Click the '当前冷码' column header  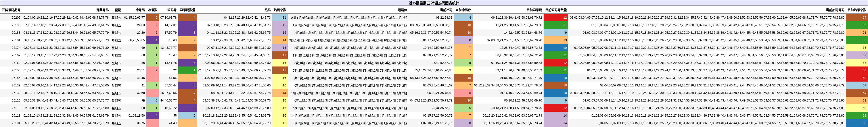click(446, 10)
